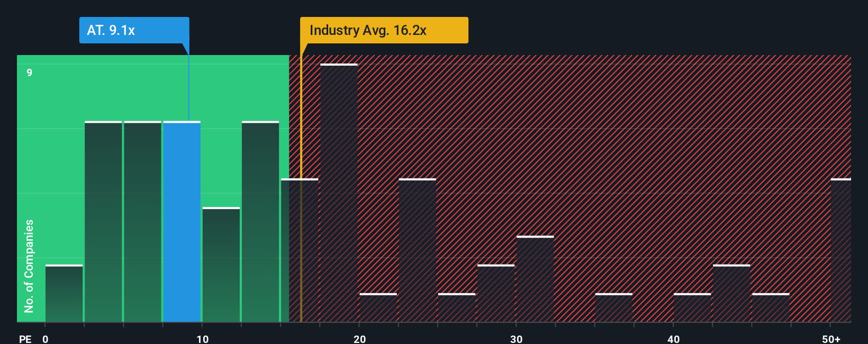Click the bar between PE 22.5 and 25
The height and width of the screenshot is (344, 868).
coord(418,250)
